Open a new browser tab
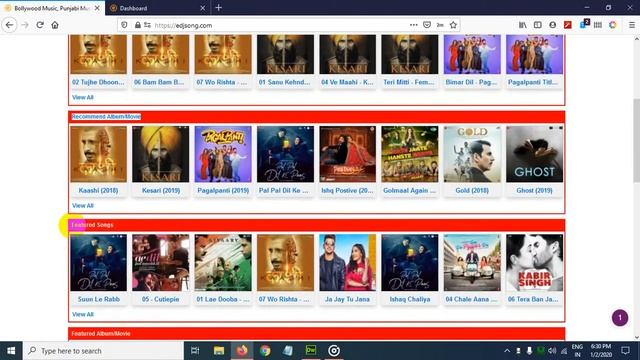The image size is (640, 360). (x=219, y=8)
